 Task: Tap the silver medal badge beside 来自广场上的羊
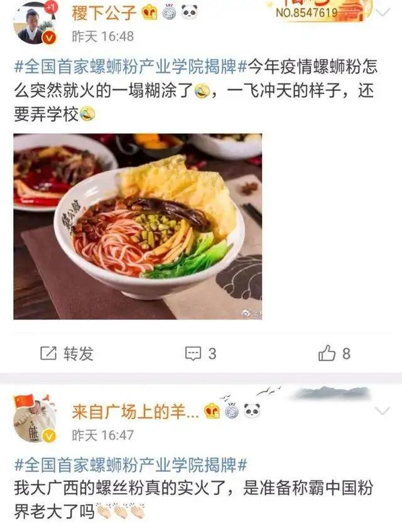pos(232,411)
